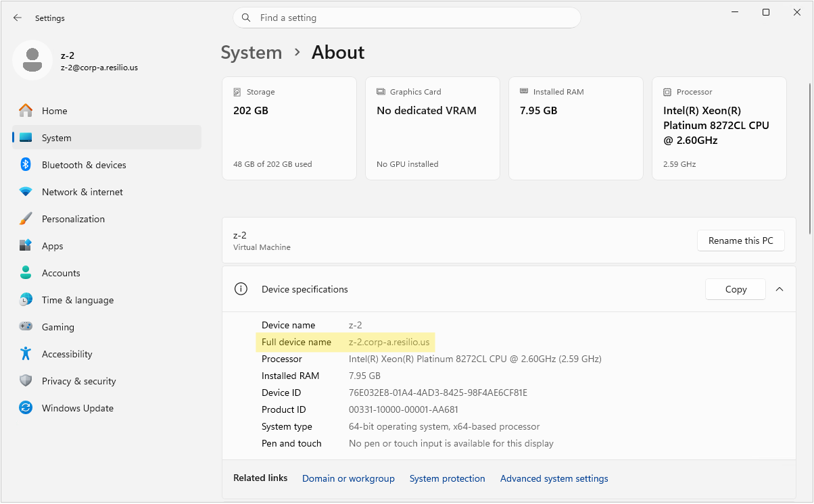This screenshot has width=814, height=504.
Task: Click the System breadcrumb link
Action: tap(252, 53)
